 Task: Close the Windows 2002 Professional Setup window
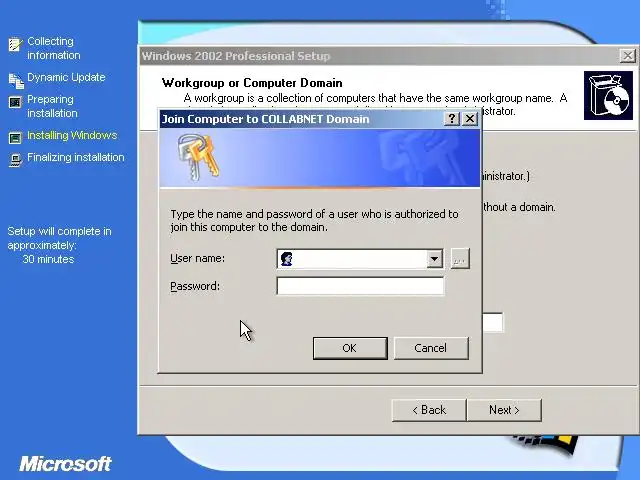click(627, 56)
